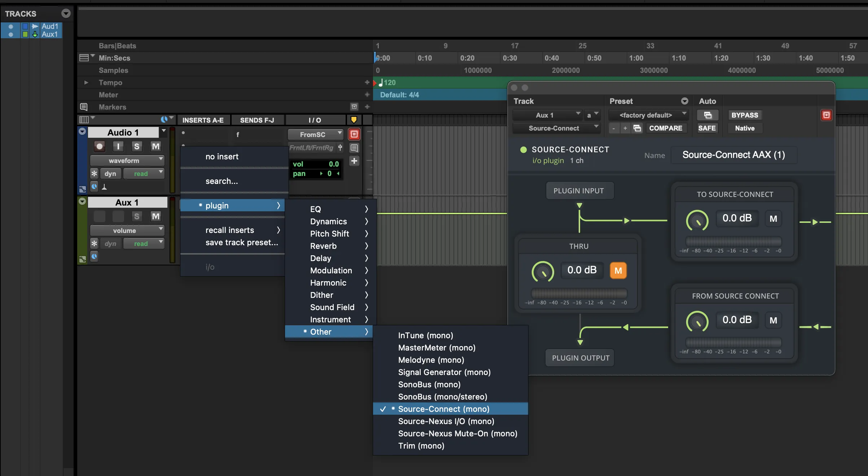Screen dimensions: 868x476
Task: Open the factory default preset dropdown
Action: click(648, 115)
